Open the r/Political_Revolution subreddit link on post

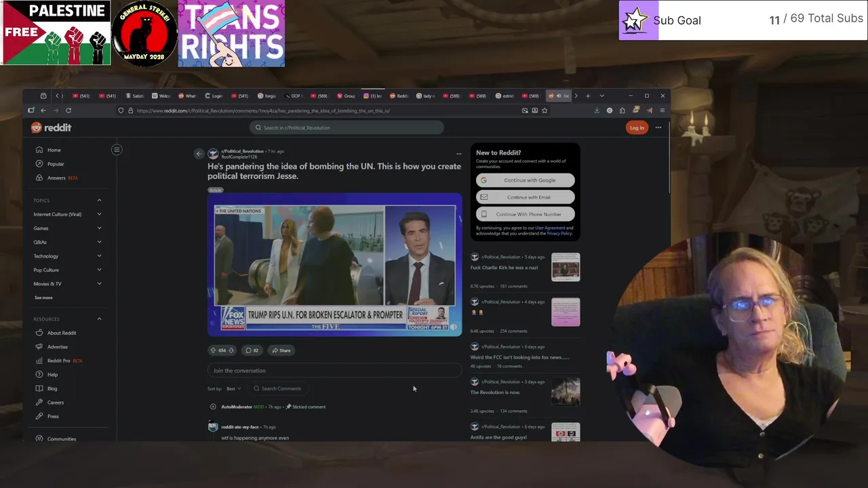point(243,151)
